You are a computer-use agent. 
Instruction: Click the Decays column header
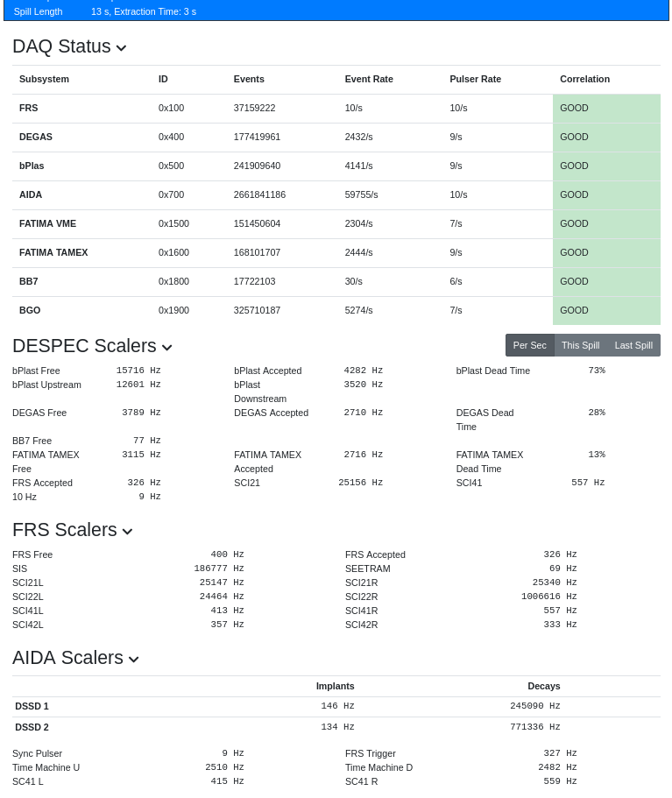543,686
